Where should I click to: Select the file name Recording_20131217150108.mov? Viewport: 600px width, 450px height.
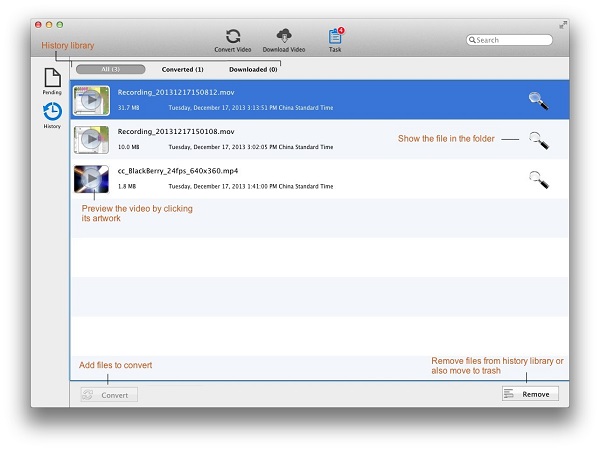point(176,132)
